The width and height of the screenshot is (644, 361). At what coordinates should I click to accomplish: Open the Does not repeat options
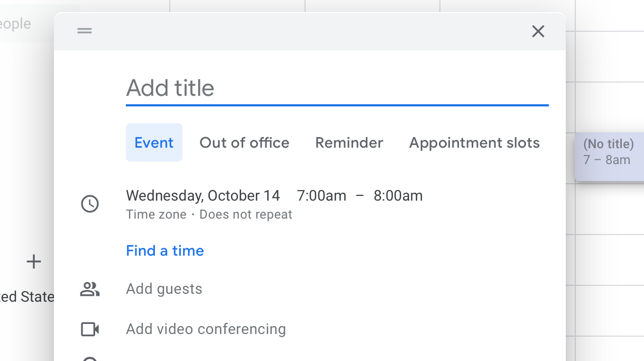click(x=246, y=214)
